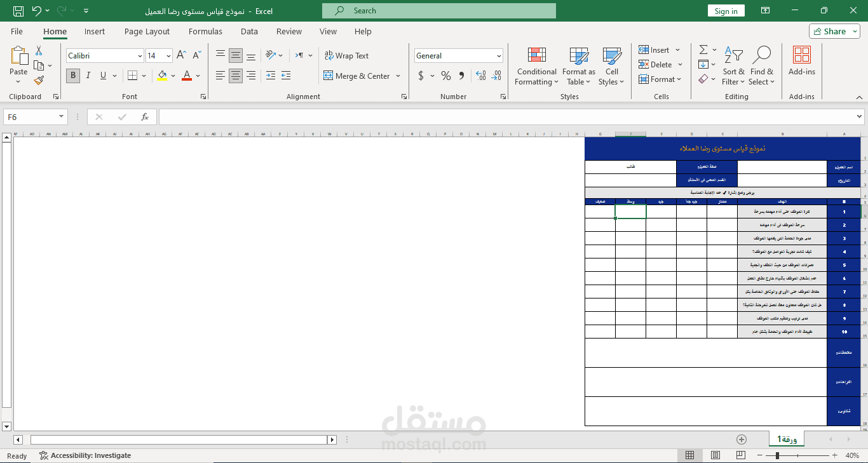Open the Format as Table dropdown

click(x=579, y=67)
